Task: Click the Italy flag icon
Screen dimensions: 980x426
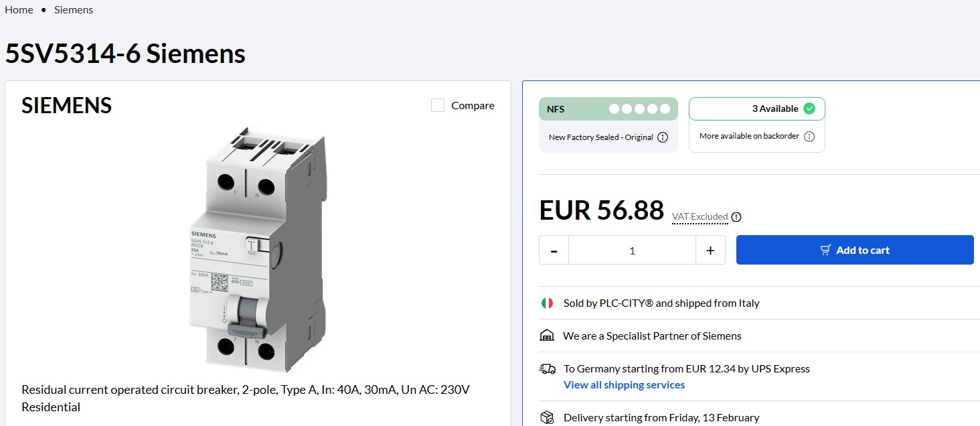Action: [x=547, y=303]
